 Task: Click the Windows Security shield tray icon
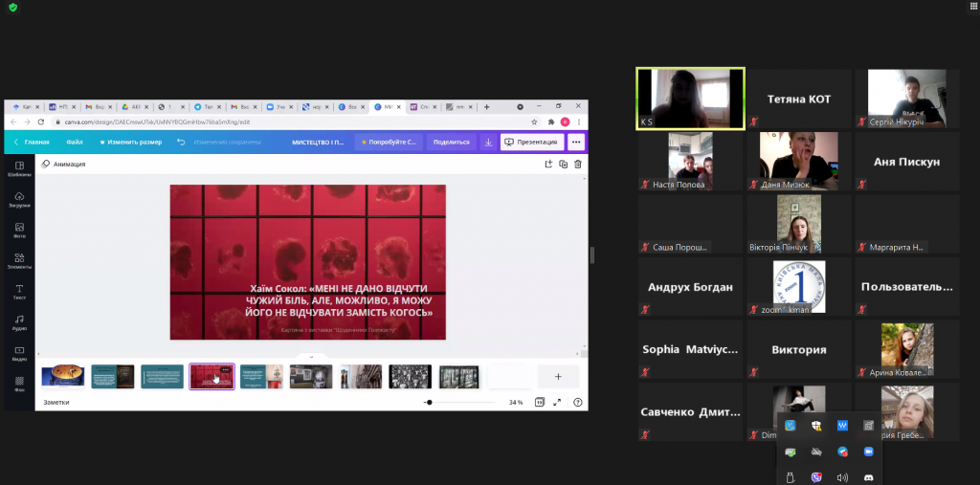[816, 426]
